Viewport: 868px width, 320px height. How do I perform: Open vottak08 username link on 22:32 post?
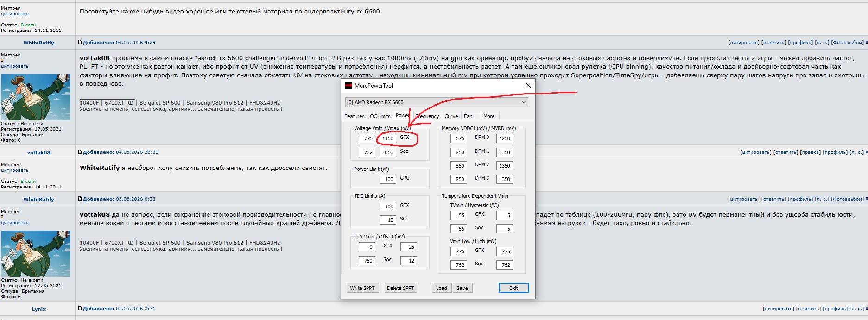[39, 152]
